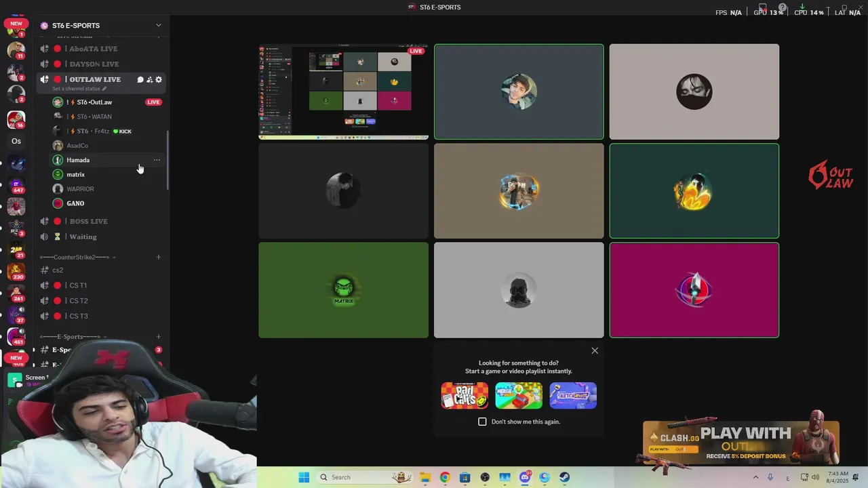Image resolution: width=868 pixels, height=488 pixels.
Task: Select user WARRIOR in voice list
Action: (x=108, y=189)
